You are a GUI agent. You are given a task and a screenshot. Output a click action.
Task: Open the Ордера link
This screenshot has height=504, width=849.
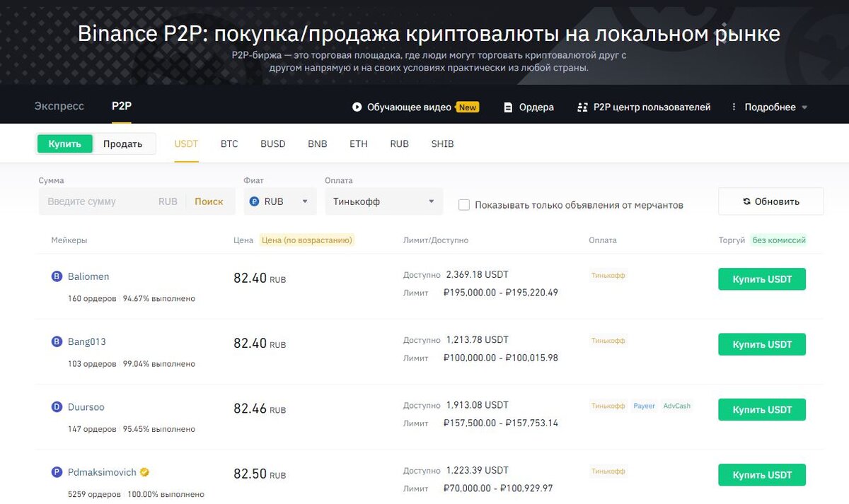536,107
